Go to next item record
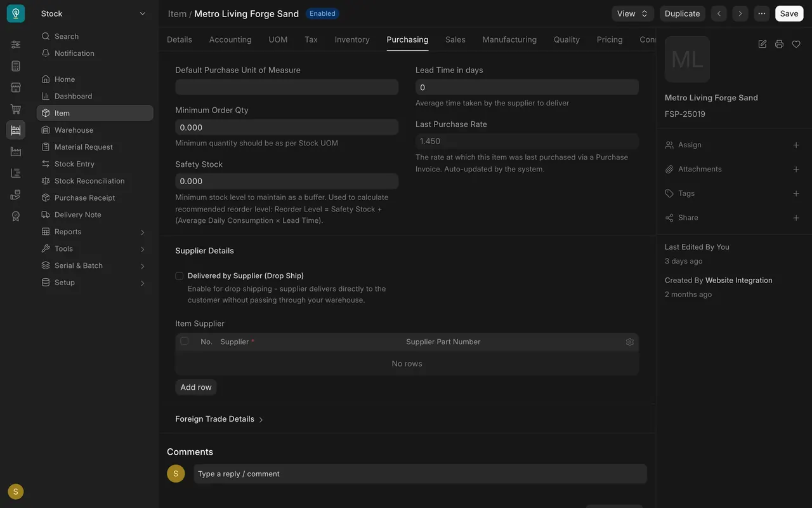The image size is (812, 508). (740, 13)
